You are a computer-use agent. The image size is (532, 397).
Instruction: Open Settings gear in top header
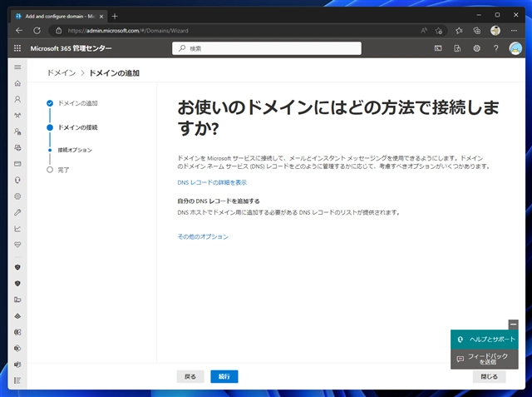[x=477, y=48]
